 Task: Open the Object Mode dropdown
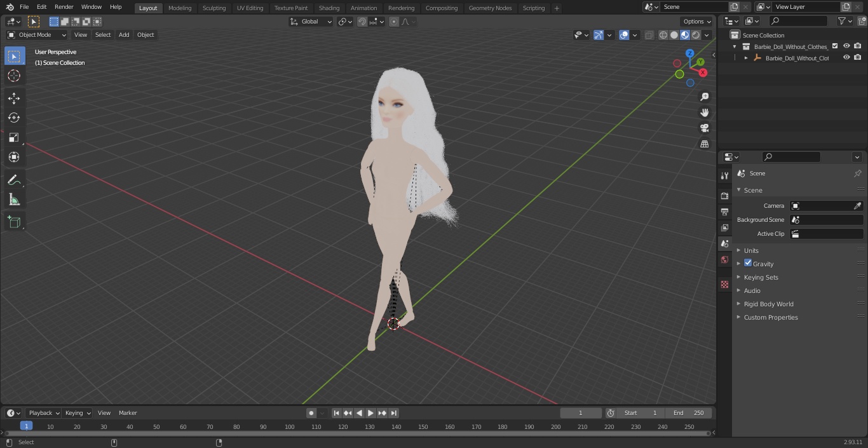click(x=37, y=35)
